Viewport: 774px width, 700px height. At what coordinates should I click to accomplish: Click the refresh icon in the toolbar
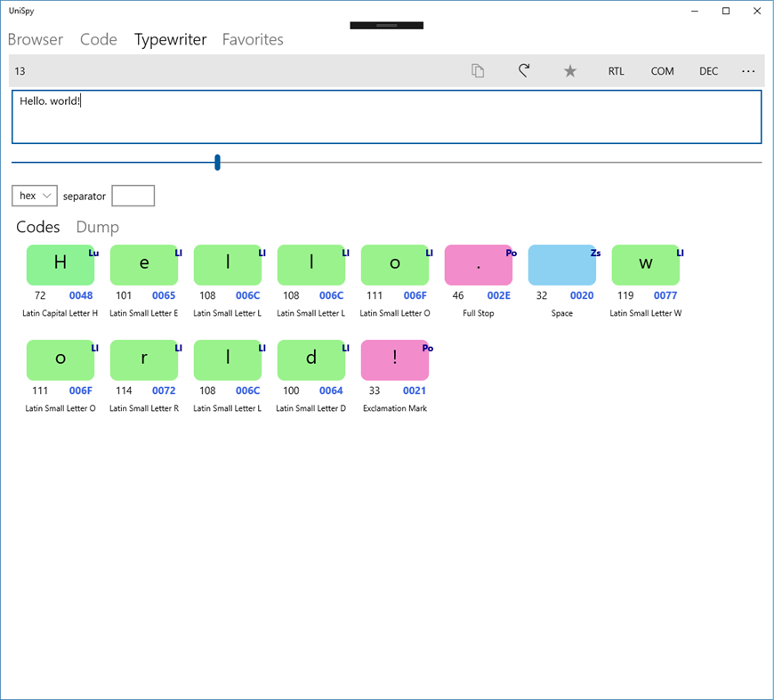(524, 71)
